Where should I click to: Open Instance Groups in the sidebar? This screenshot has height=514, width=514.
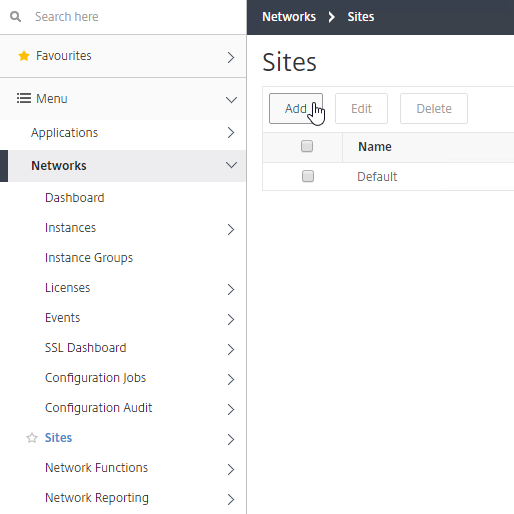pyautogui.click(x=89, y=258)
